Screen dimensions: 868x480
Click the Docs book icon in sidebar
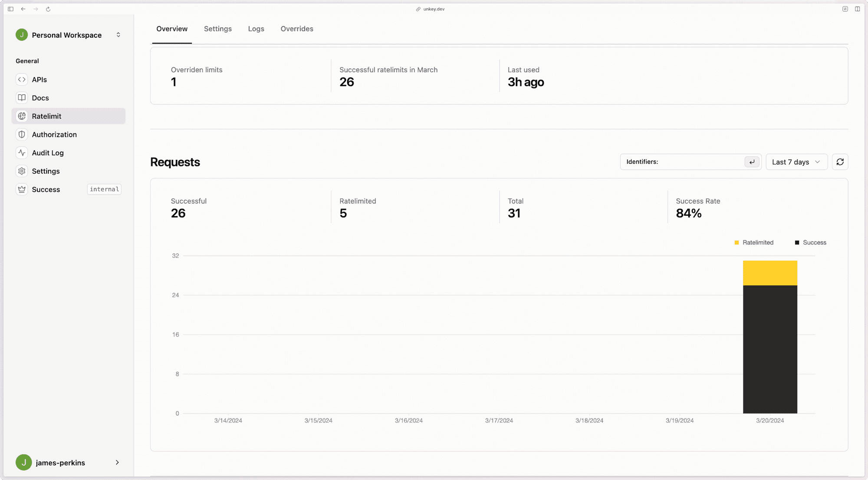pyautogui.click(x=22, y=98)
